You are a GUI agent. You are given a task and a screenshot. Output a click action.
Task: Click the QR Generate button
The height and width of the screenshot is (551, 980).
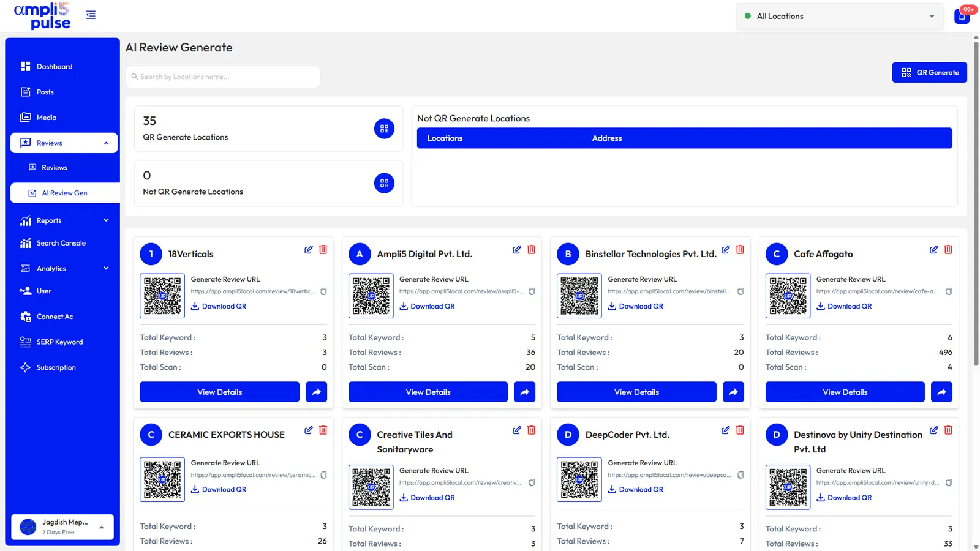[x=929, y=72]
